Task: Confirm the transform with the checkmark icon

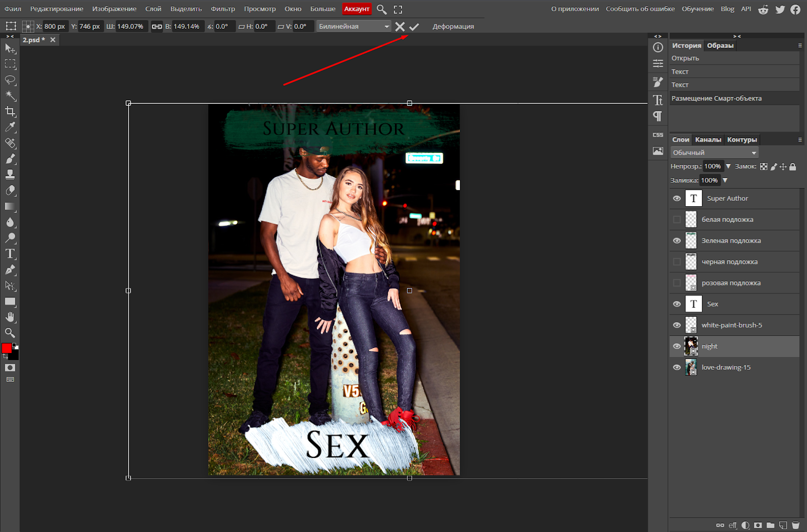Action: [x=414, y=27]
